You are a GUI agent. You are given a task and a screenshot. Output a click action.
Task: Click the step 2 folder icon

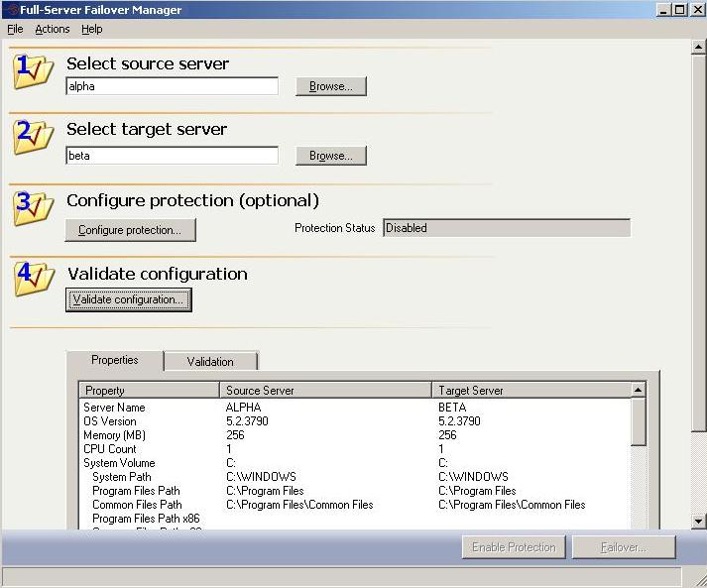[34, 138]
